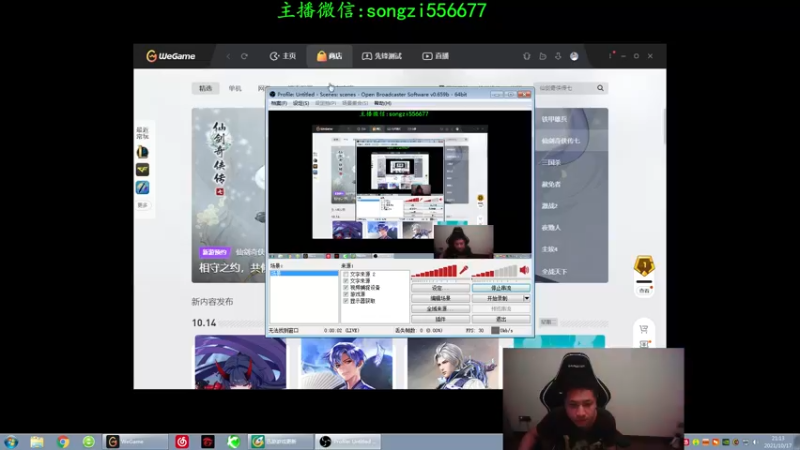Select 全战天下 in the banner list
Screen dimensions: 800x450
[554, 271]
